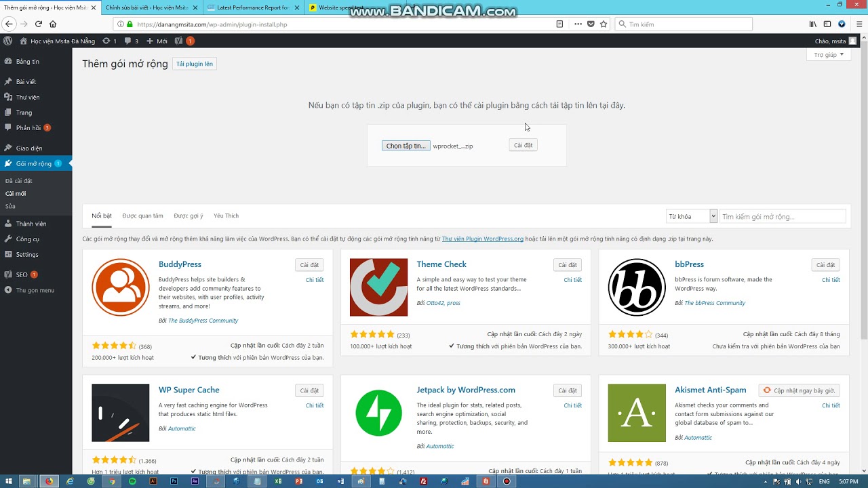Image resolution: width=868 pixels, height=488 pixels.
Task: Click the Yoast SEO icon in admin bar
Action: point(179,41)
